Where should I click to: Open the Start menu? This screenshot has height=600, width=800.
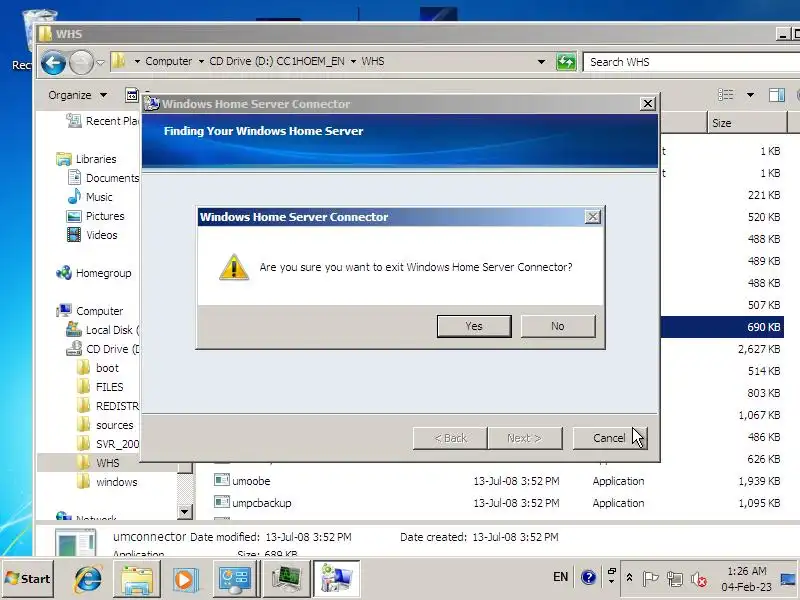coord(28,579)
